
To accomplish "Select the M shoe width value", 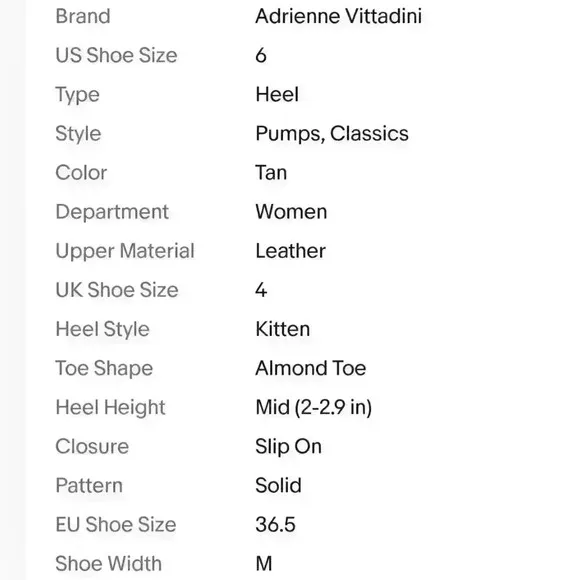I will [264, 564].
